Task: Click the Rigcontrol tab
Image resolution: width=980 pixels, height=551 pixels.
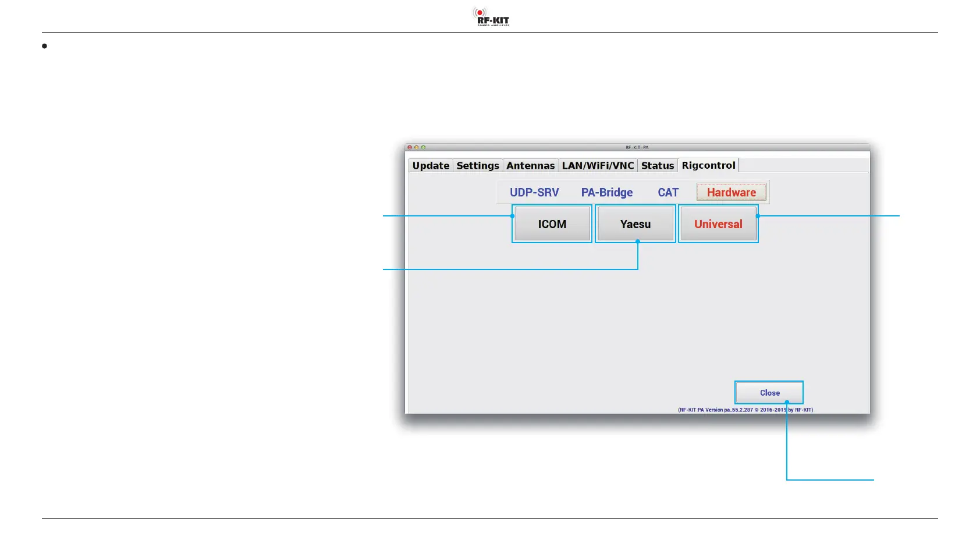Action: coord(708,165)
